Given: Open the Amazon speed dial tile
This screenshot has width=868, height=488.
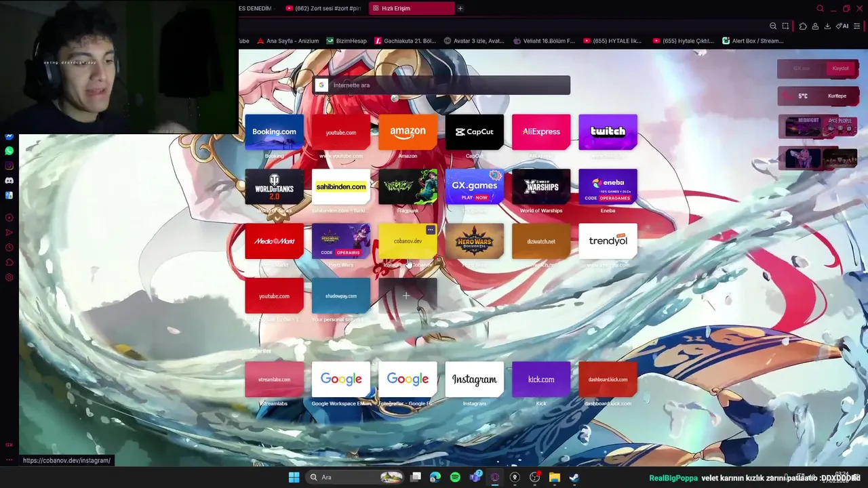Looking at the screenshot, I should (x=408, y=132).
